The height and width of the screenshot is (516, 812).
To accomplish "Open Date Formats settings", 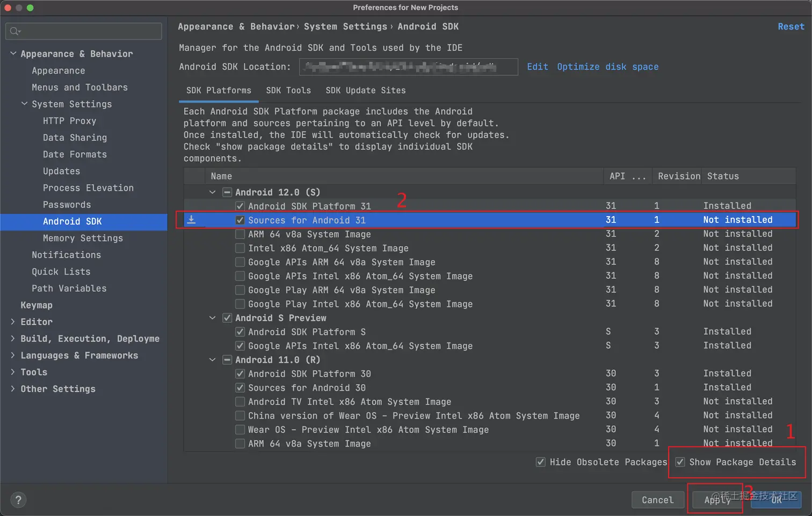I will [75, 154].
